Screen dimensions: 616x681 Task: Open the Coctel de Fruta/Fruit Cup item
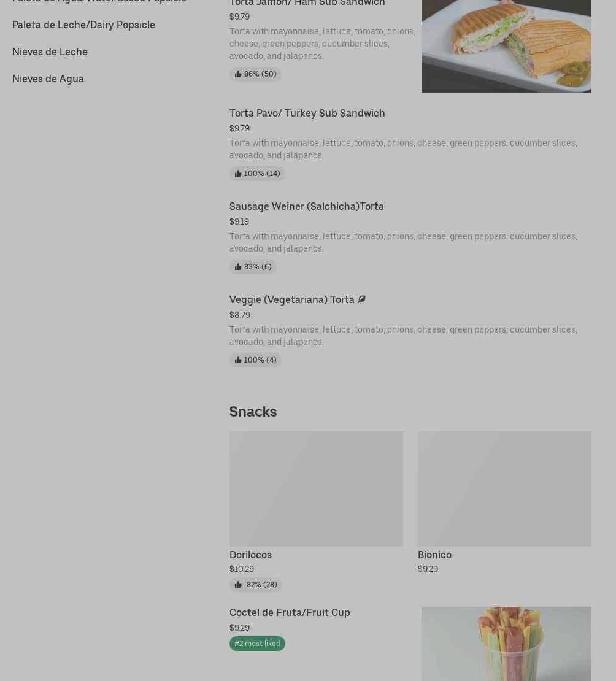[x=290, y=613]
